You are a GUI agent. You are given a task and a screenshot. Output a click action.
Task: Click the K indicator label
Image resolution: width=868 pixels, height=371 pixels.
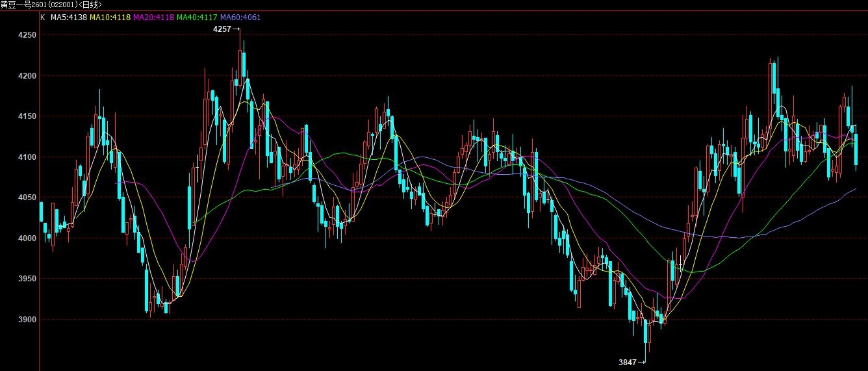(43, 18)
